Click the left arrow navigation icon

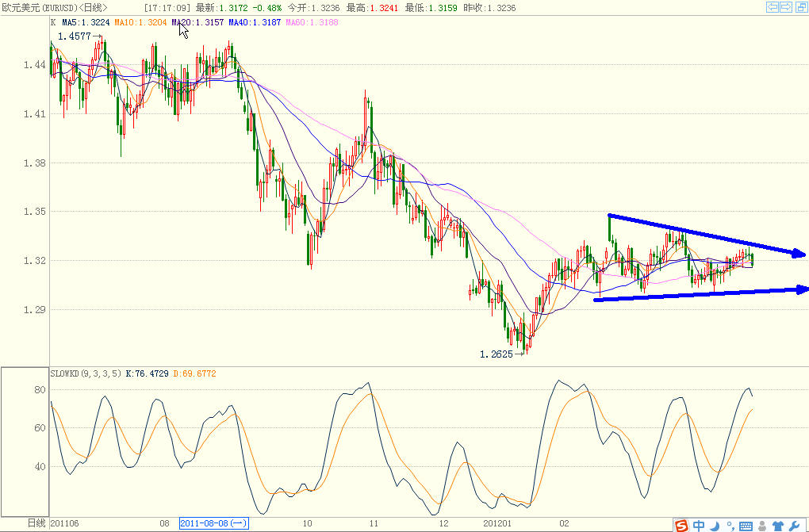[x=773, y=6]
